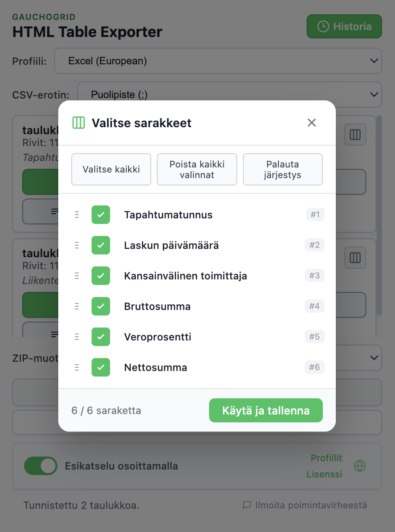Click the #3 order badge next to Kansainvälinen toimittaja

tap(315, 276)
